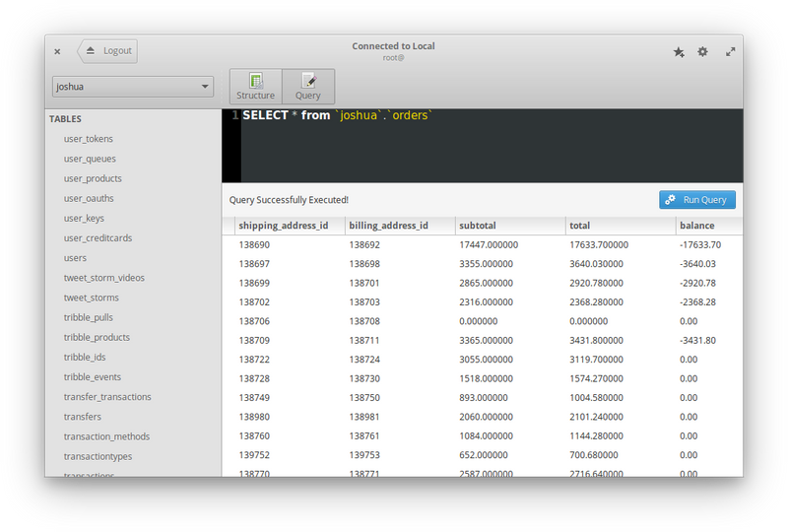
Task: Select the tweet_storms table
Action: tap(91, 298)
